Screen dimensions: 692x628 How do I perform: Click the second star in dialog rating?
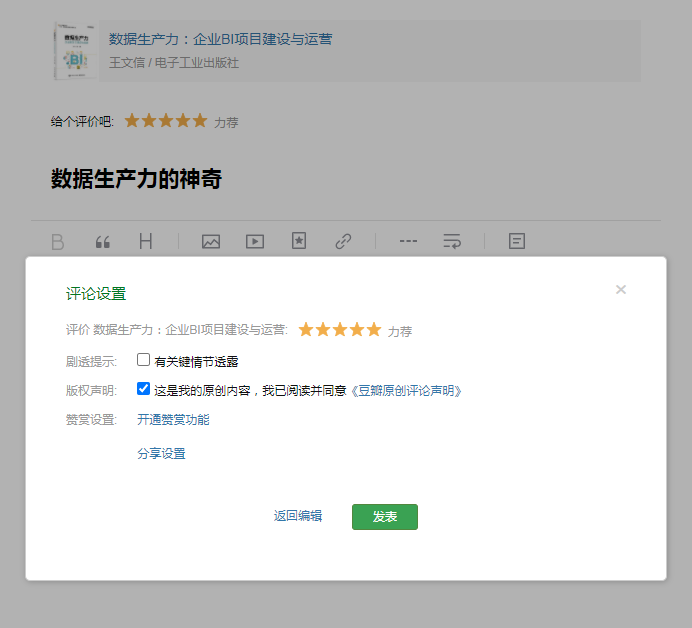click(323, 330)
